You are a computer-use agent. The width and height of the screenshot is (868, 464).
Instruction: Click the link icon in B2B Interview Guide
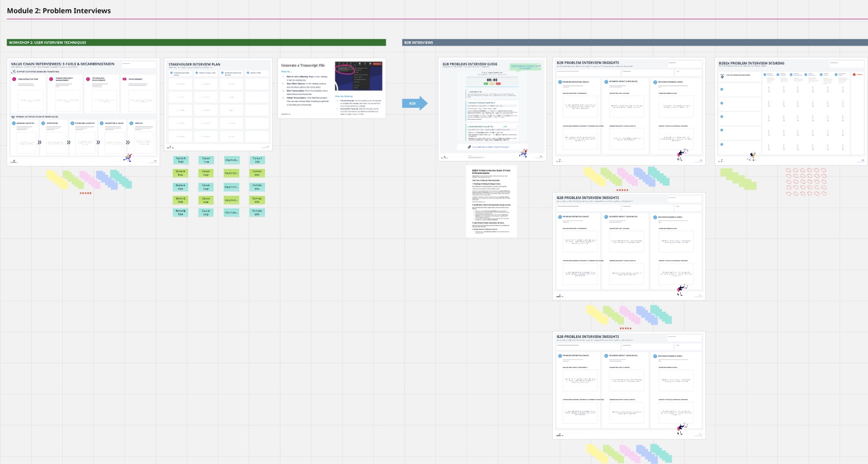click(x=469, y=147)
